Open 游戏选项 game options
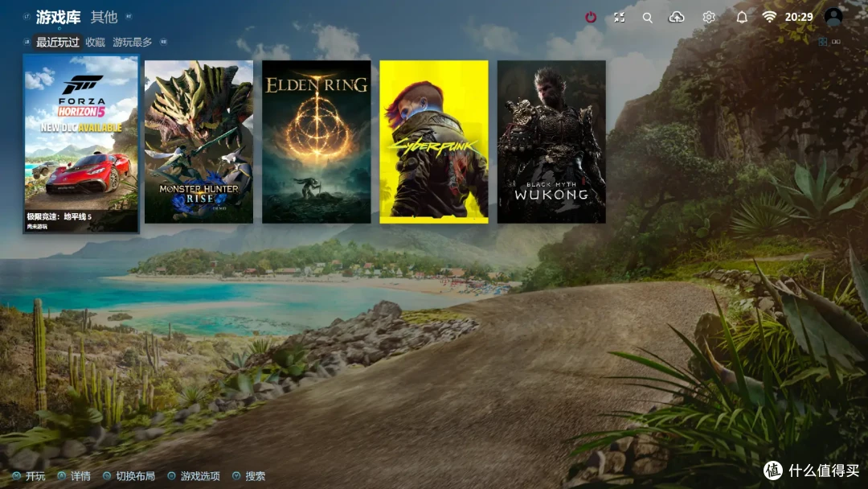This screenshot has height=489, width=868. click(x=194, y=475)
